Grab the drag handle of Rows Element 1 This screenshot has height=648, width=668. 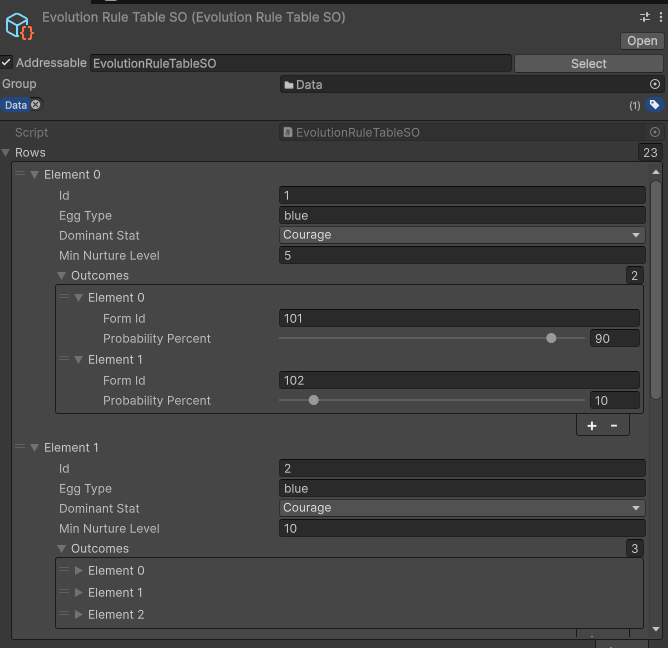(20, 446)
